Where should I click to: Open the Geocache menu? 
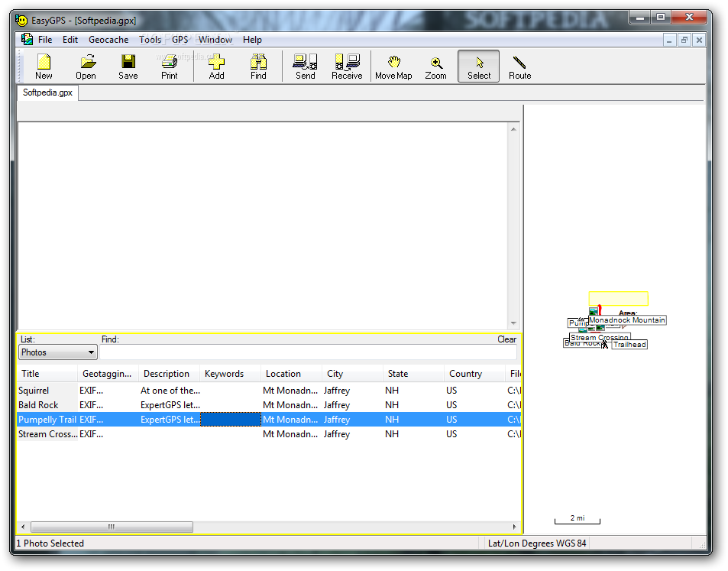(108, 40)
